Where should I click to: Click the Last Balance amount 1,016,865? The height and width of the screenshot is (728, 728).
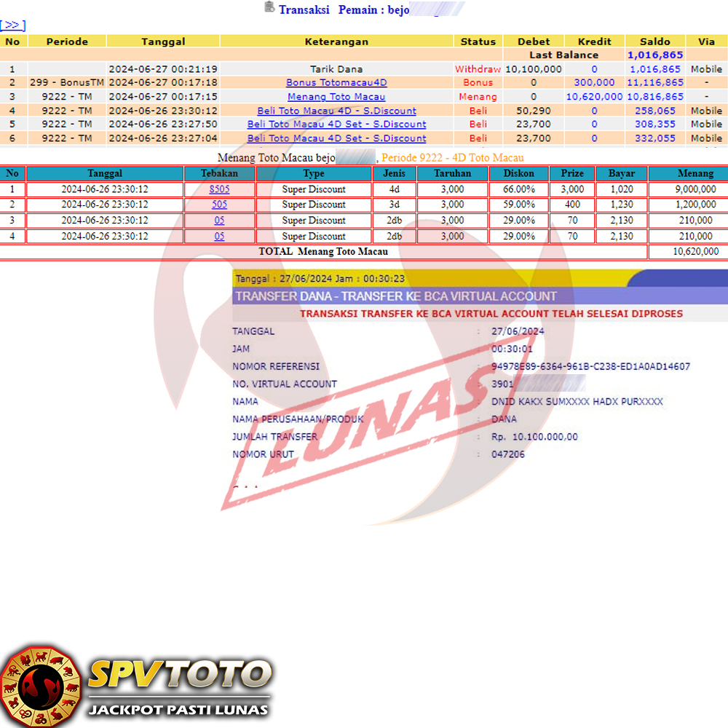tap(655, 55)
